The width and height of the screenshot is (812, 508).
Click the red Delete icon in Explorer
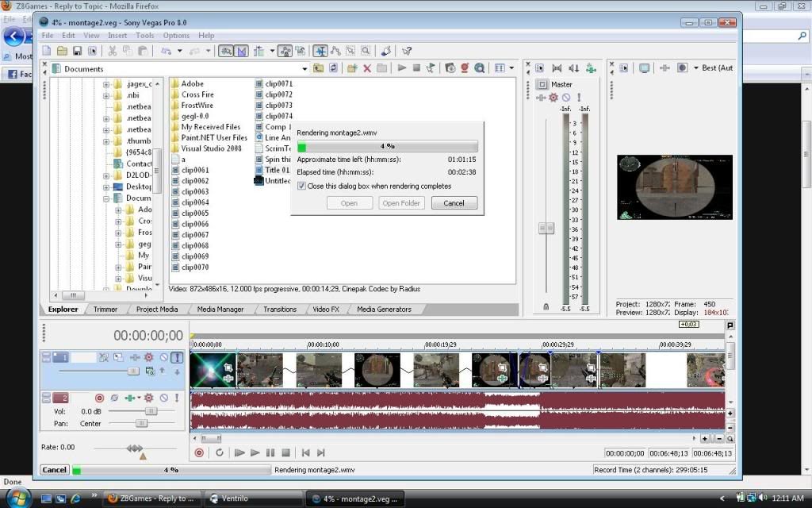pos(367,68)
